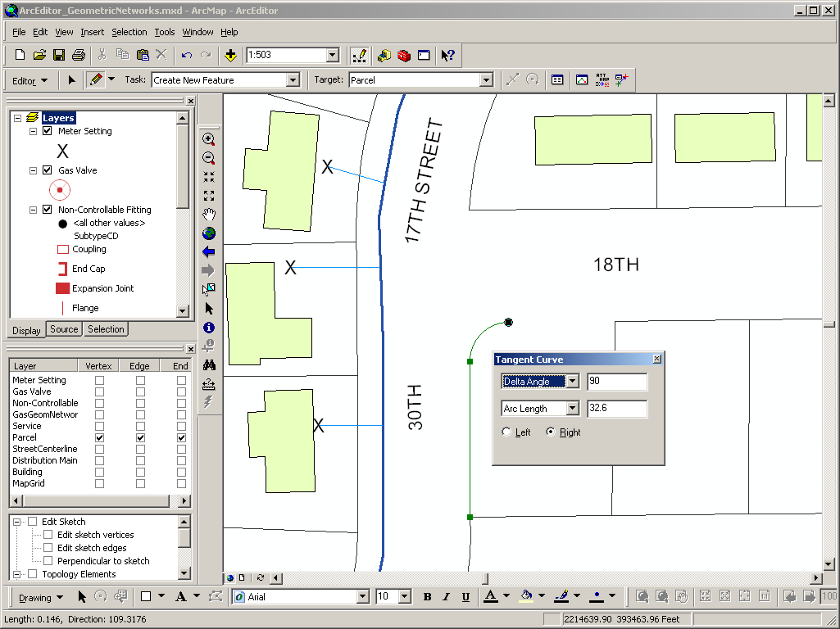Save the map document with floppy icon
The image size is (840, 629).
tap(59, 55)
